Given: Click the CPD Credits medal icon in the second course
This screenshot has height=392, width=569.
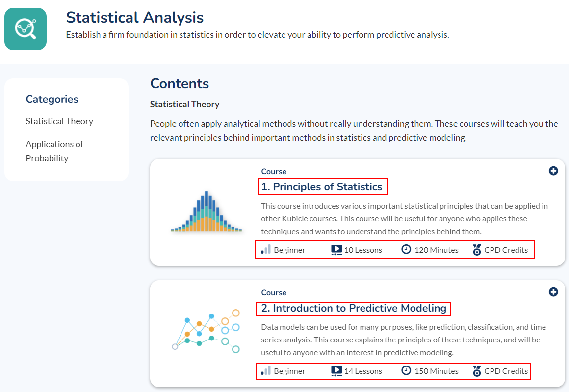Looking at the screenshot, I should 477,371.
